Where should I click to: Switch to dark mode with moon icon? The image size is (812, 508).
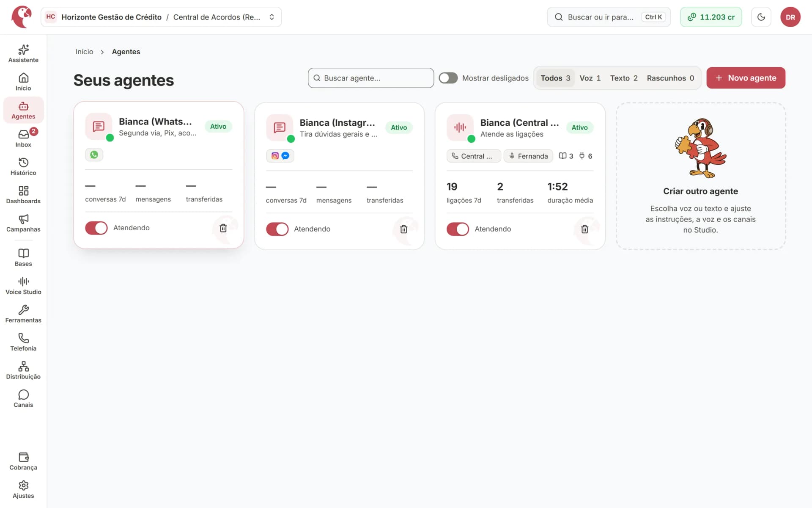[761, 17]
